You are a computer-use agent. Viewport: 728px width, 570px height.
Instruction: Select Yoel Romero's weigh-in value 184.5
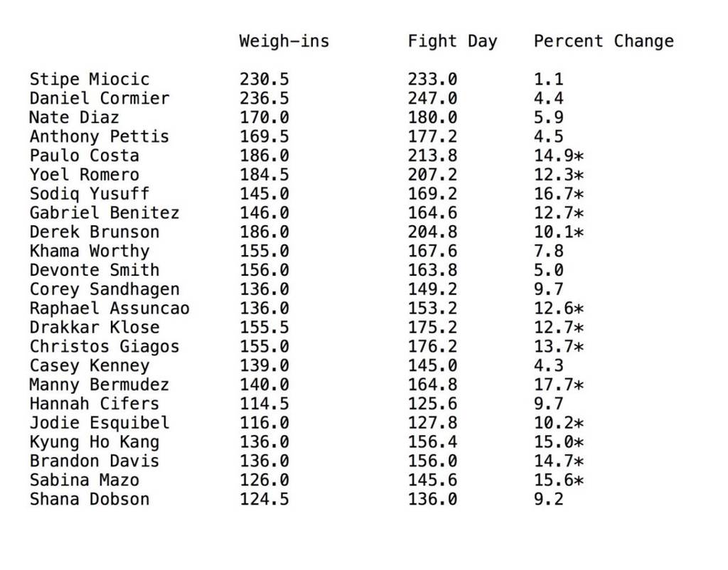coord(264,175)
